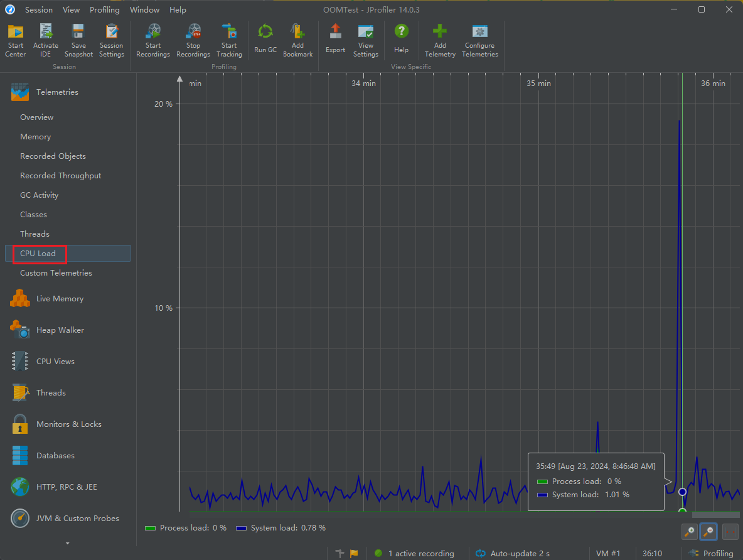Open the View menu
The width and height of the screenshot is (743, 560).
point(71,9)
